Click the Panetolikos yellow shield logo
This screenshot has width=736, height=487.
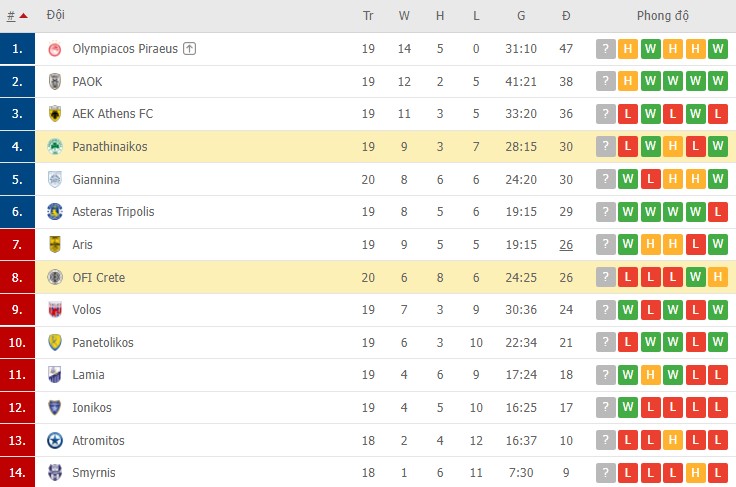(55, 343)
